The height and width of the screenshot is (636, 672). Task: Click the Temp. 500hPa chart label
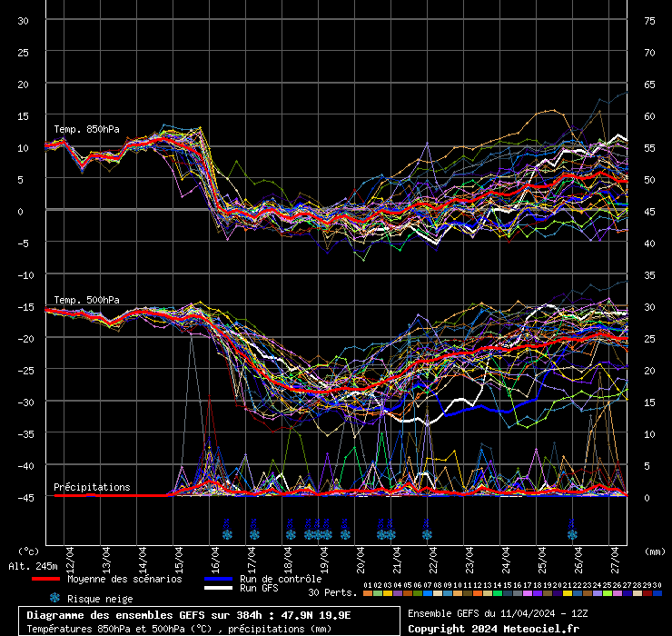[x=86, y=300]
